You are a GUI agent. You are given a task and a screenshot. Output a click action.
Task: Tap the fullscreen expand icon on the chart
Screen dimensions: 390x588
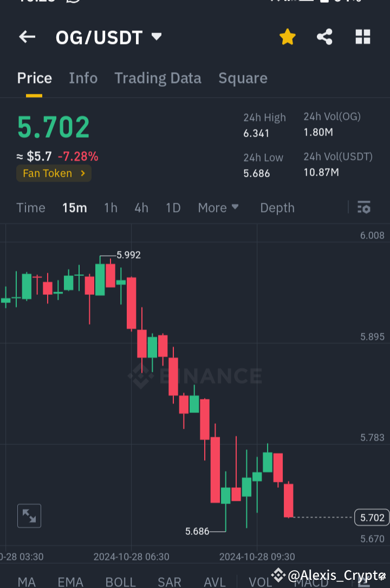click(29, 516)
